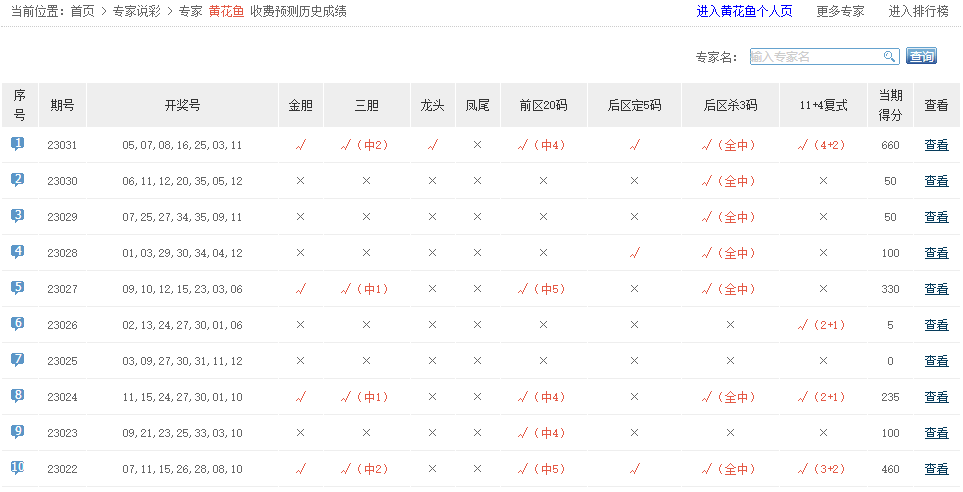Open 首页 breadcrumb link

83,12
